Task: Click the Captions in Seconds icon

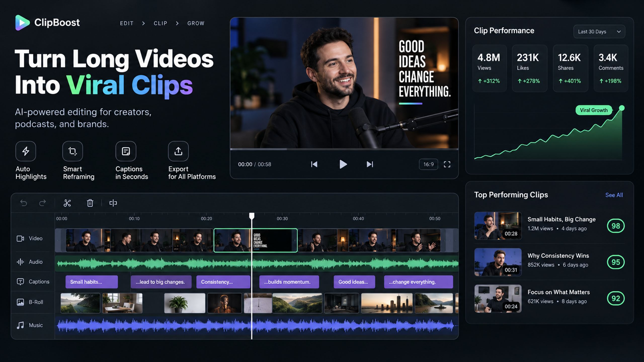Action: pos(126,151)
